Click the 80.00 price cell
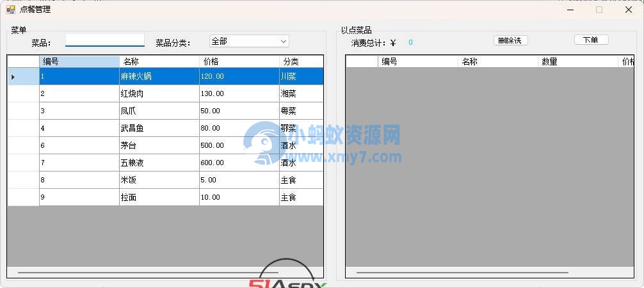 239,128
